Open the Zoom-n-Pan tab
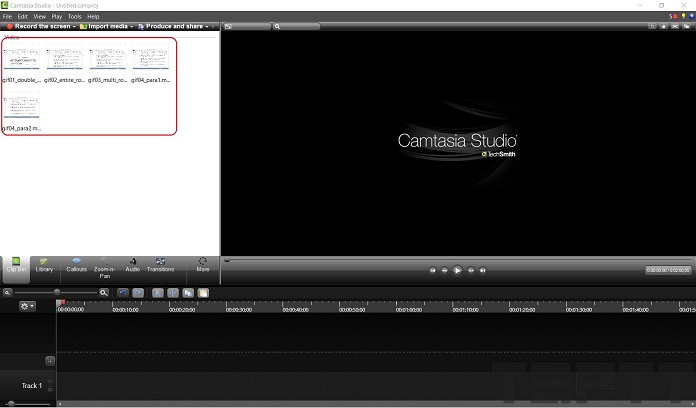696x408 pixels. tap(104, 268)
